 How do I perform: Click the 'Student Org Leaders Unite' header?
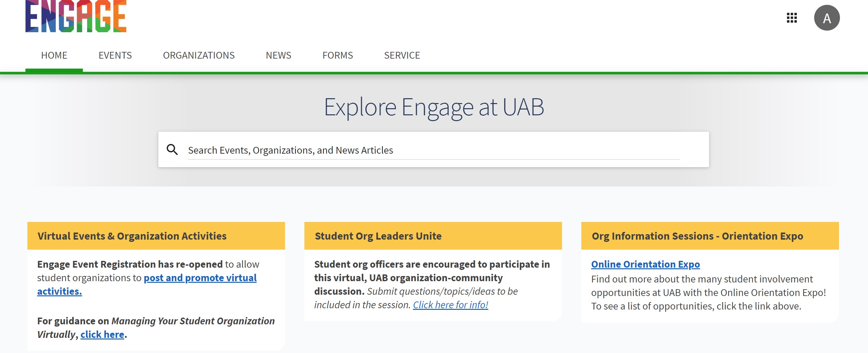(x=378, y=236)
